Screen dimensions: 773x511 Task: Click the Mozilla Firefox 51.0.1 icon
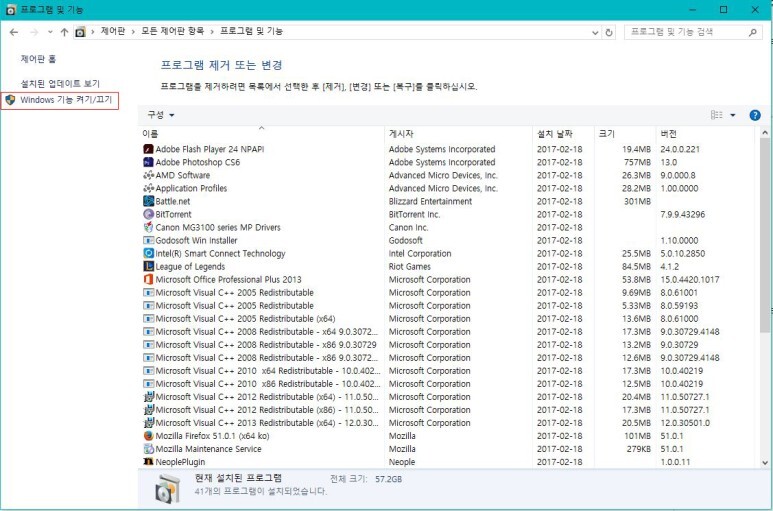point(148,436)
